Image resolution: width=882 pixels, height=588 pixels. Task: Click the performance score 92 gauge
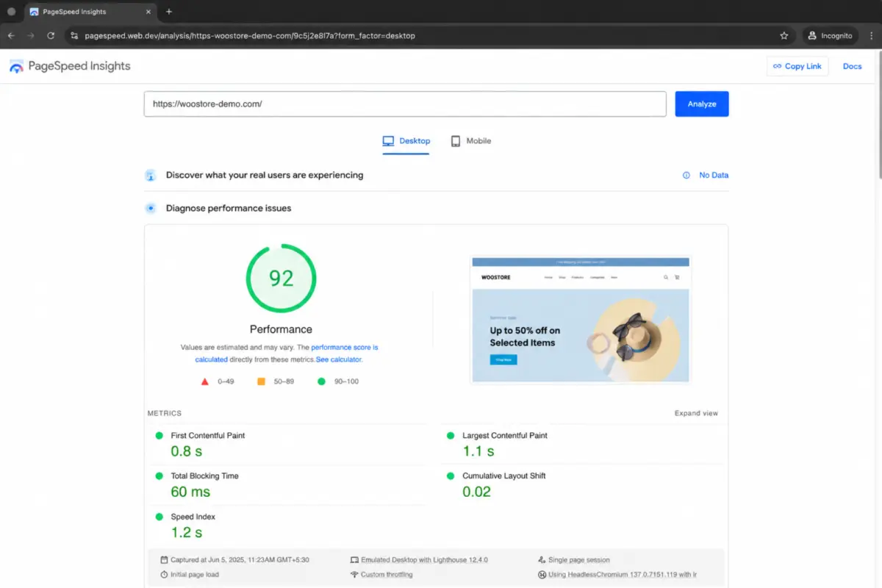[x=281, y=279]
